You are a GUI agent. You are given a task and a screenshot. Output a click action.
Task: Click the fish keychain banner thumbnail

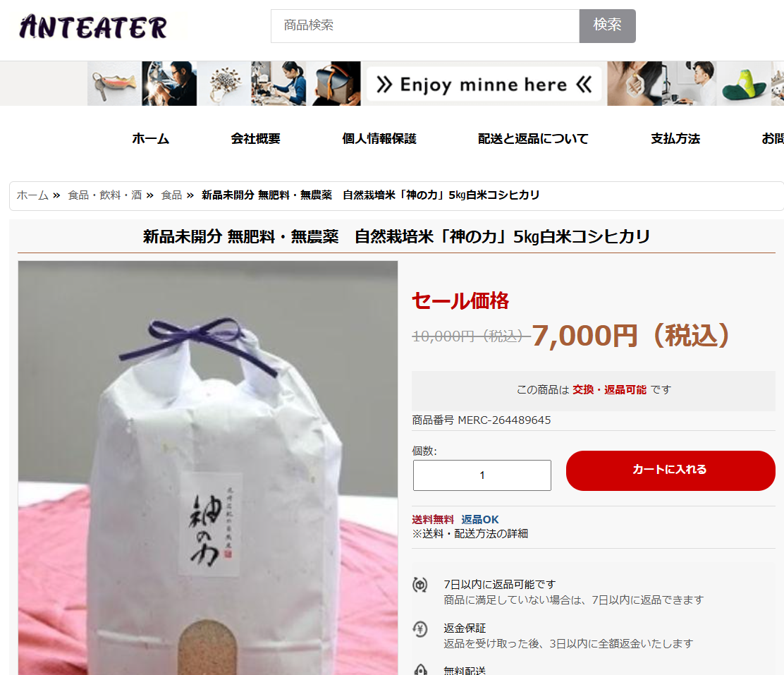pyautogui.click(x=114, y=83)
